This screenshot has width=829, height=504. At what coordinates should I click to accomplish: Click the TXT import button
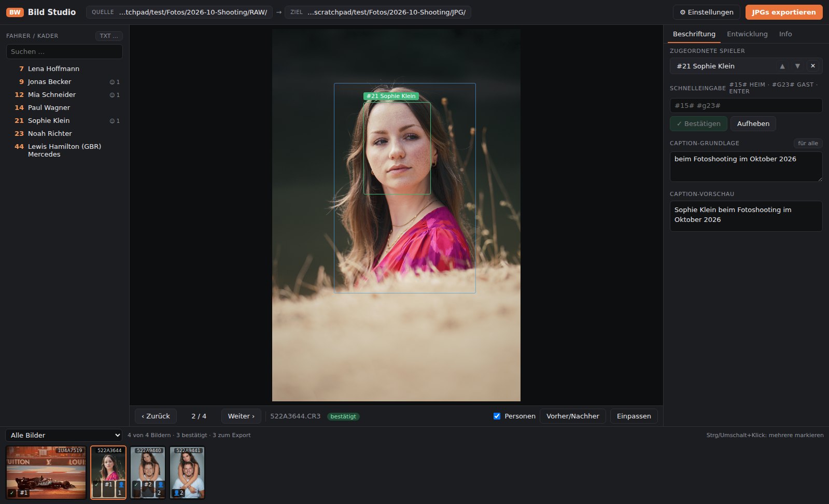pos(109,36)
